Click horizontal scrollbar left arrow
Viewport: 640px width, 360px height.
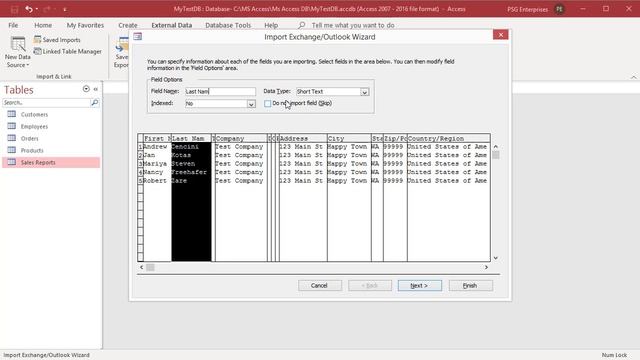142,267
